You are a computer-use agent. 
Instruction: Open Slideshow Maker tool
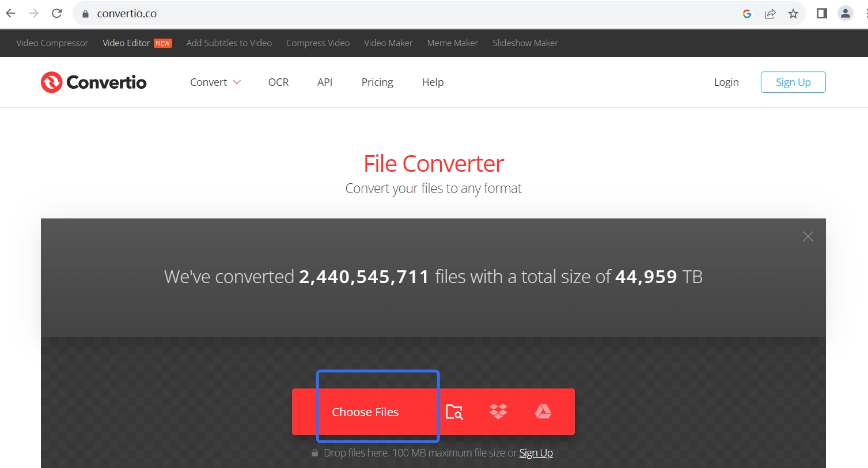525,43
